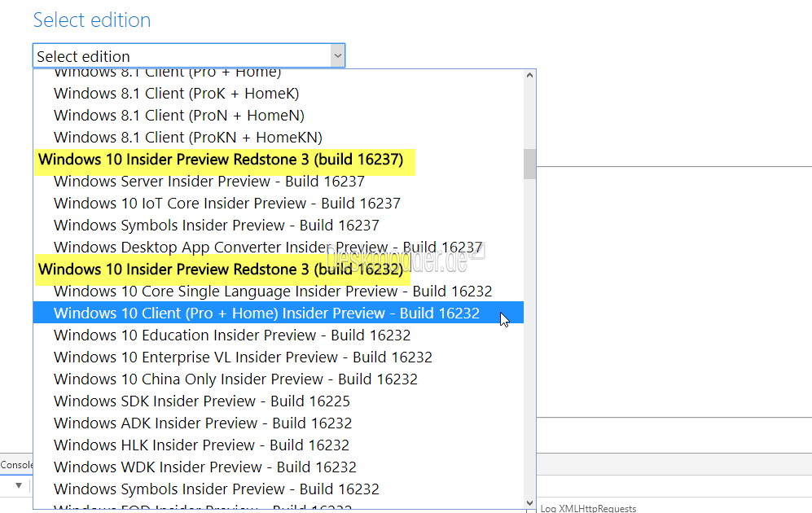
Task: Choose Windows 10 Enterprise VL Insider Preview 16232
Action: point(279,357)
